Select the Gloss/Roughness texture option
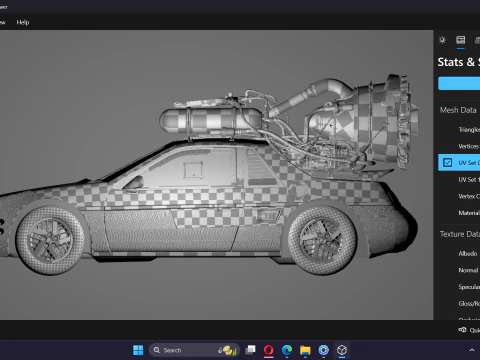This screenshot has height=360, width=480. point(469,303)
